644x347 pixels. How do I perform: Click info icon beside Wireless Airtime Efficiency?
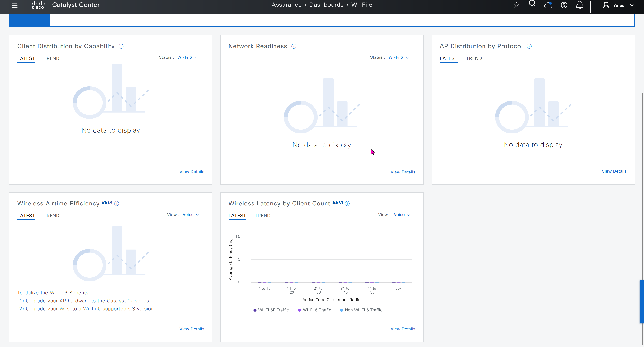click(117, 204)
